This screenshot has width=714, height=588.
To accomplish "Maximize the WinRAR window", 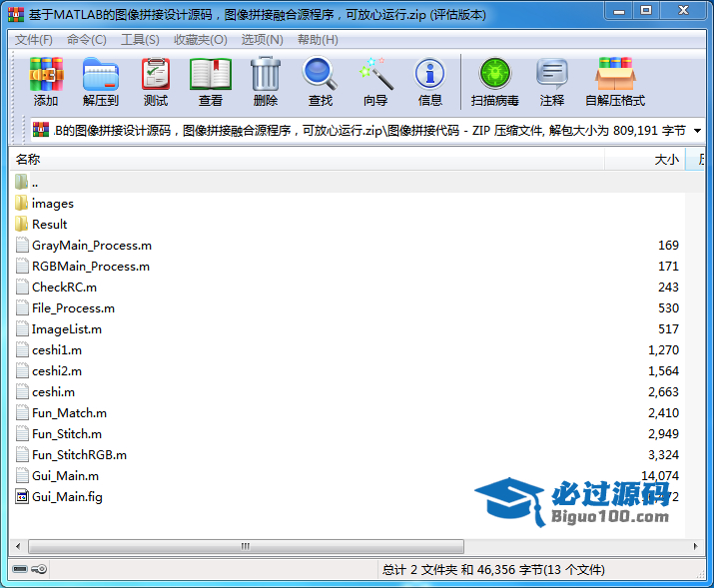I will point(646,11).
